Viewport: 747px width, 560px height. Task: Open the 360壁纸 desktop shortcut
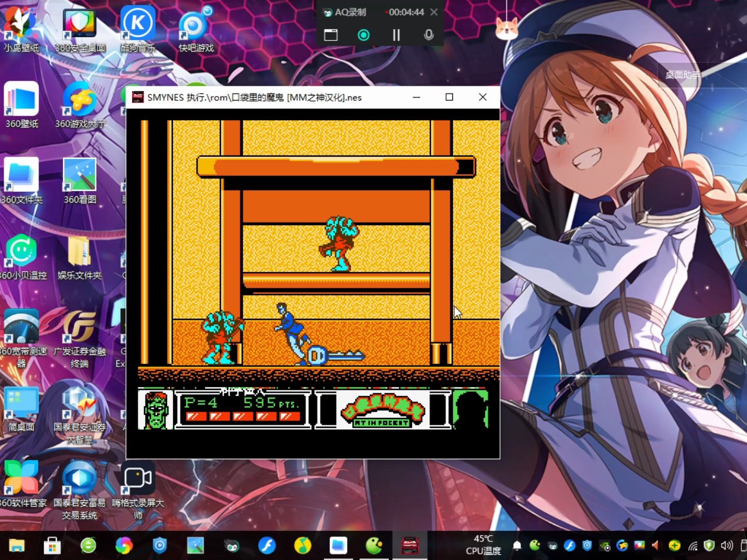pyautogui.click(x=22, y=105)
